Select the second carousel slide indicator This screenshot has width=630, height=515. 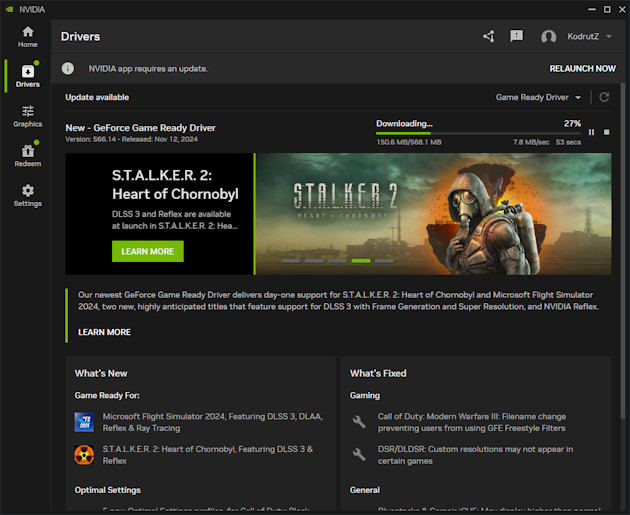pyautogui.click(x=314, y=261)
